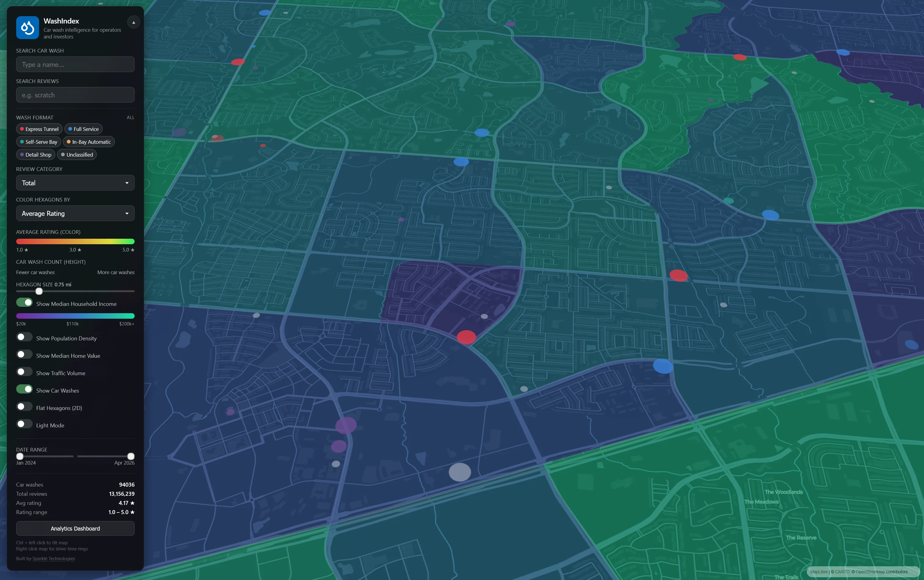Switch on Light Mode toggle

[x=24, y=423]
